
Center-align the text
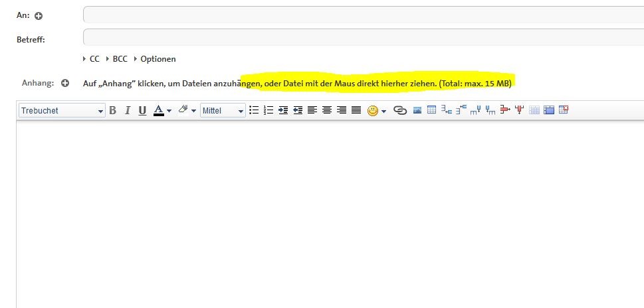(x=327, y=111)
